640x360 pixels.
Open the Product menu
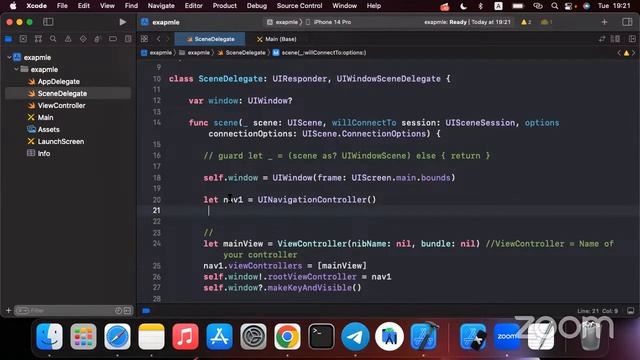pos(224,6)
